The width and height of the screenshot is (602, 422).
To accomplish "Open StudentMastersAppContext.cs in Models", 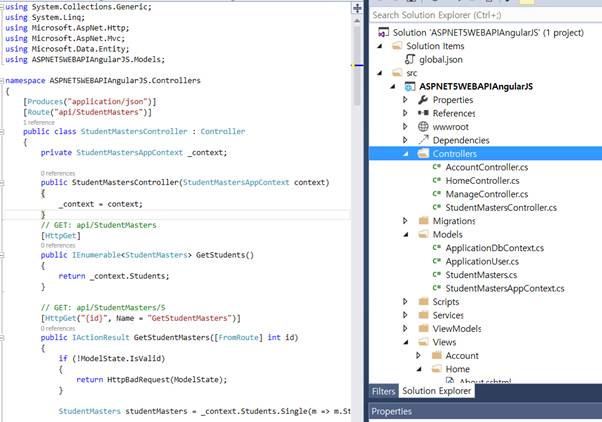I will pyautogui.click(x=504, y=288).
